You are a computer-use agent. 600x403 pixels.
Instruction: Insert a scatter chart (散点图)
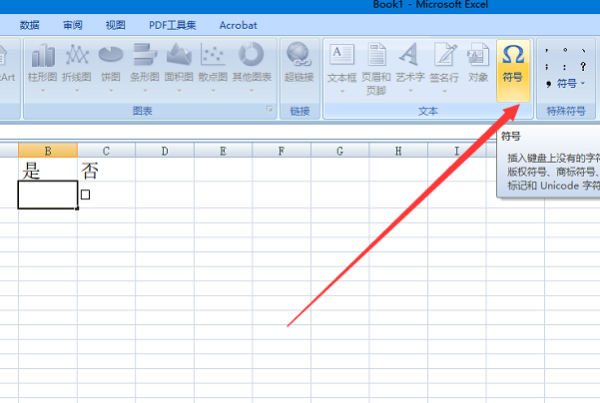(213, 68)
